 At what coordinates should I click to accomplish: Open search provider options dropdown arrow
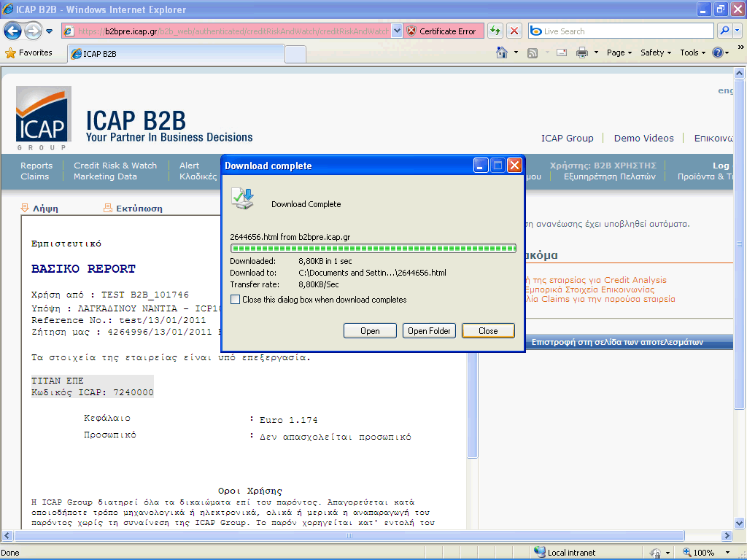coord(737,31)
